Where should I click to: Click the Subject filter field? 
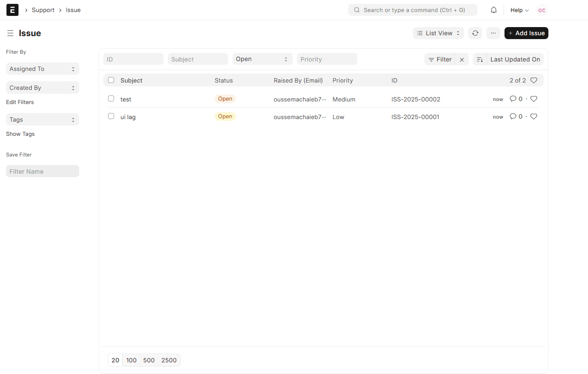click(198, 59)
